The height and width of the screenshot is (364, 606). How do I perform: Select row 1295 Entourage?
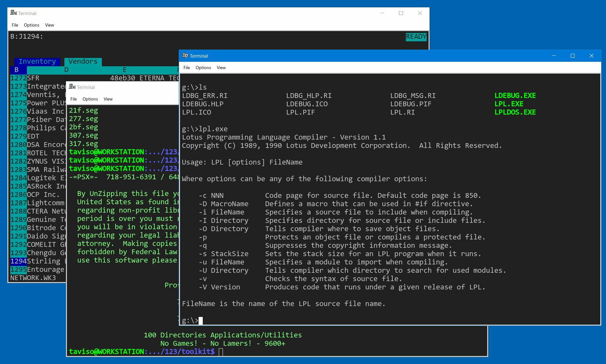click(x=38, y=270)
